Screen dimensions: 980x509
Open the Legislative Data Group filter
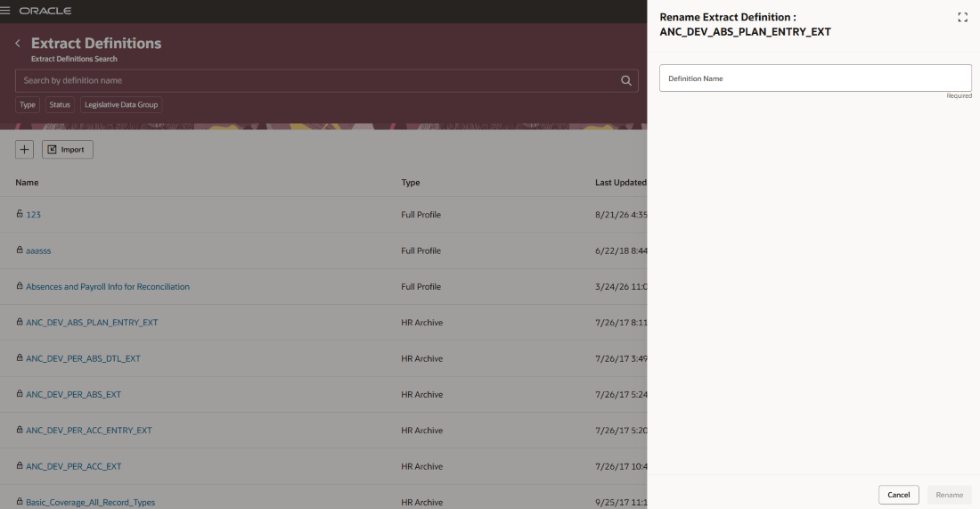click(121, 105)
